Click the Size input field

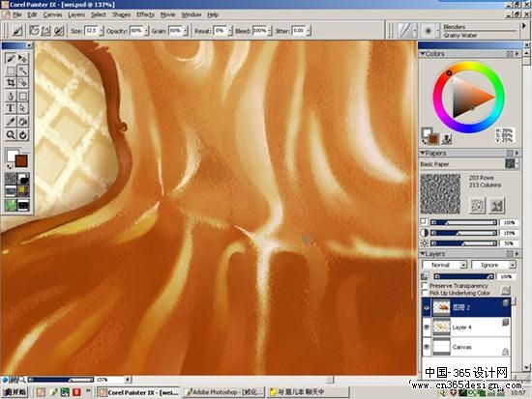(91, 31)
